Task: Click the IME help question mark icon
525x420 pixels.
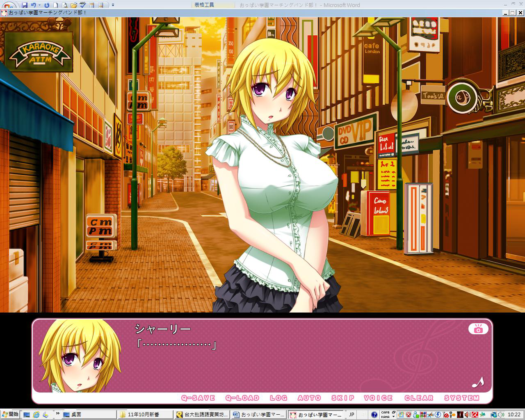Action: point(374,415)
